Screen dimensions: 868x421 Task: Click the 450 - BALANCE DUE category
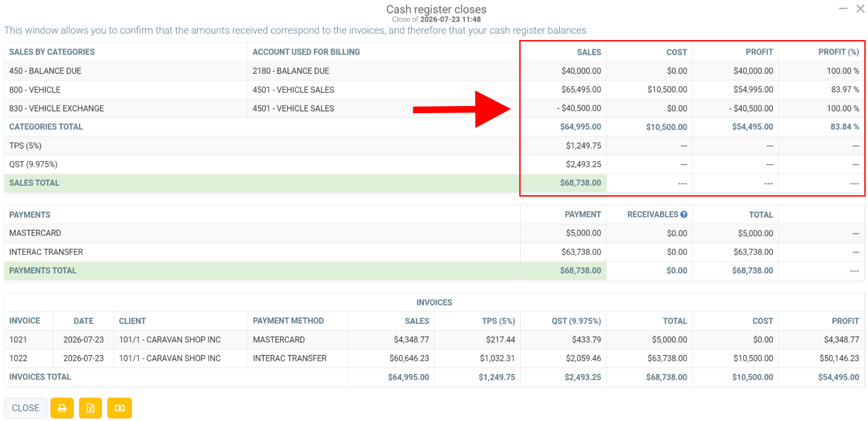click(x=45, y=71)
